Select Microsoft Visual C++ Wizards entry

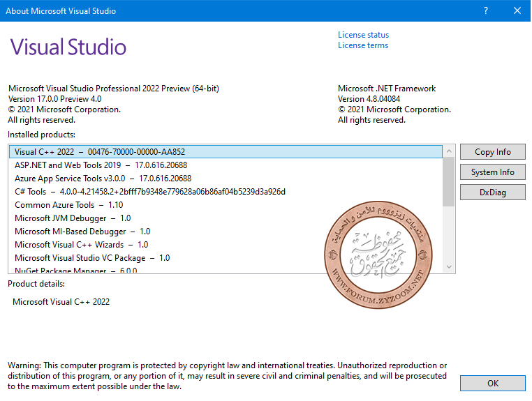coord(226,244)
